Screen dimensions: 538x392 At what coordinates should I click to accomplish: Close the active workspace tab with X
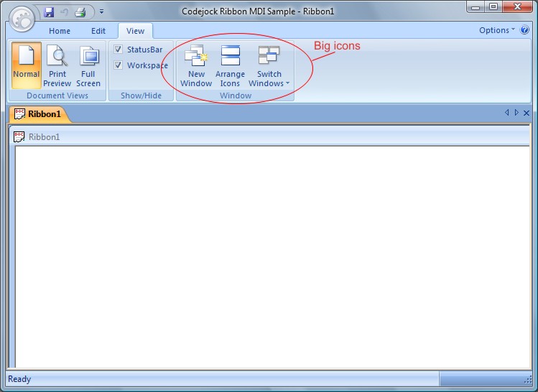pos(527,113)
